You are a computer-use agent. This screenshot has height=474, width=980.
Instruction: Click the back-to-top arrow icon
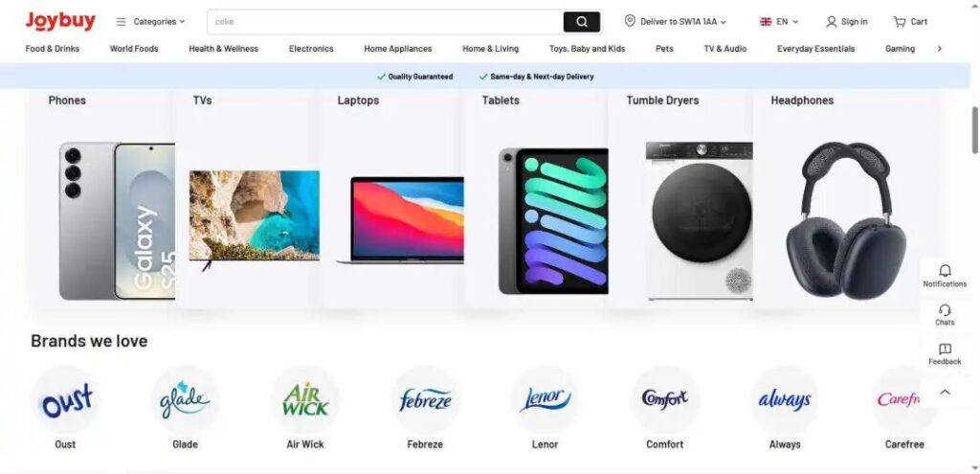point(945,392)
